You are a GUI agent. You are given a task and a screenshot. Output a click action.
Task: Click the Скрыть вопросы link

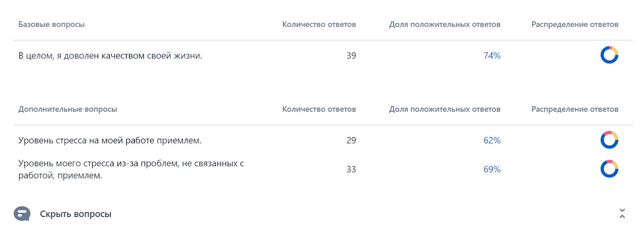coord(76,214)
